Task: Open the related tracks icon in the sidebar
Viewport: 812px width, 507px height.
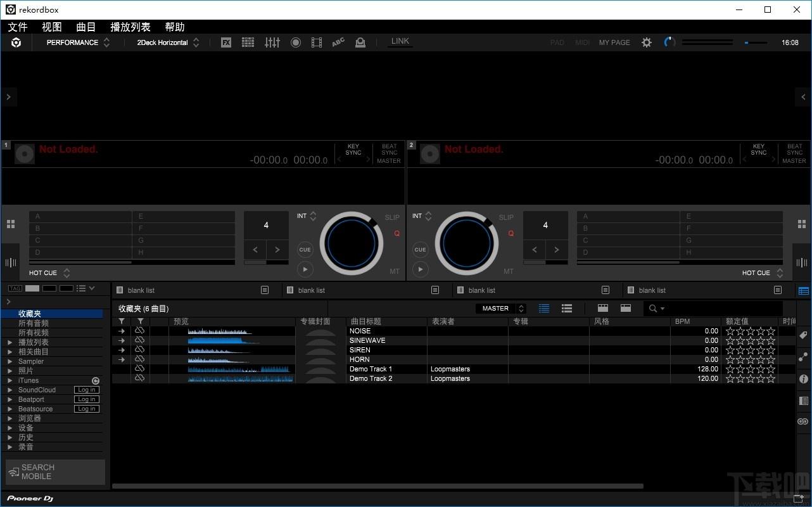Action: click(804, 357)
